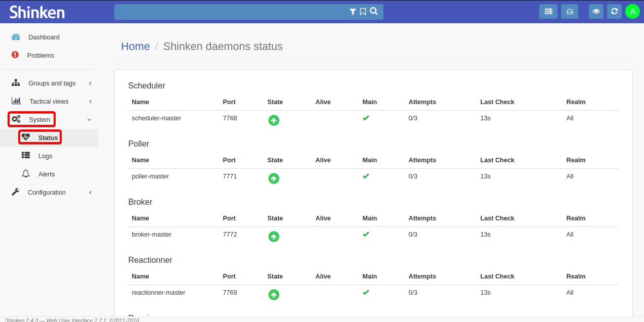Click the scheduler-master green up state icon
Viewport: 644px width, 322px height.
pyautogui.click(x=274, y=120)
